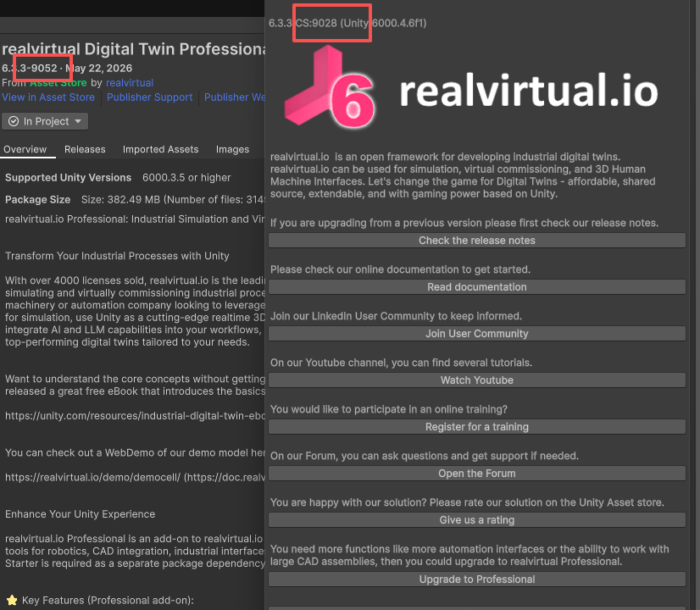Click the realvirtual.io banner title text
This screenshot has height=610, width=700.
pyautogui.click(x=529, y=91)
